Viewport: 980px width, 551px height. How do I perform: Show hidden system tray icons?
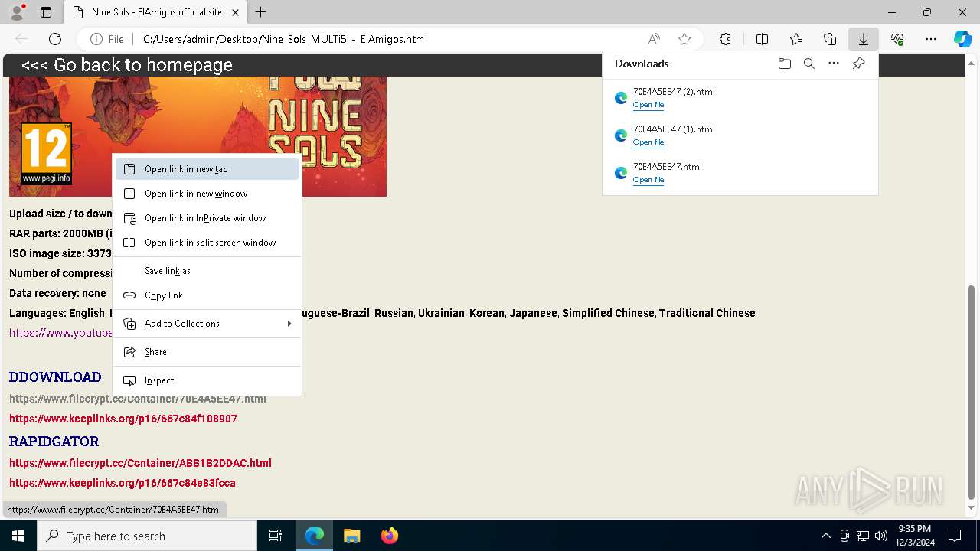point(825,536)
